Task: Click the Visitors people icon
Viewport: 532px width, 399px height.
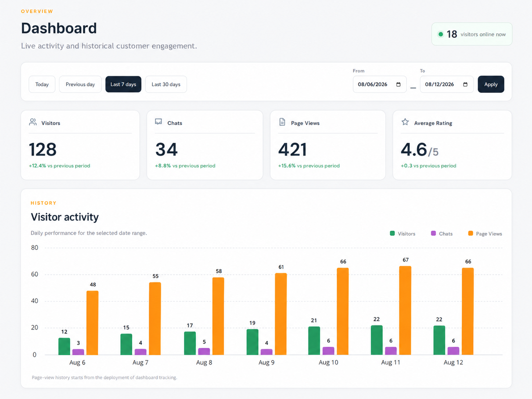Action: (33, 122)
